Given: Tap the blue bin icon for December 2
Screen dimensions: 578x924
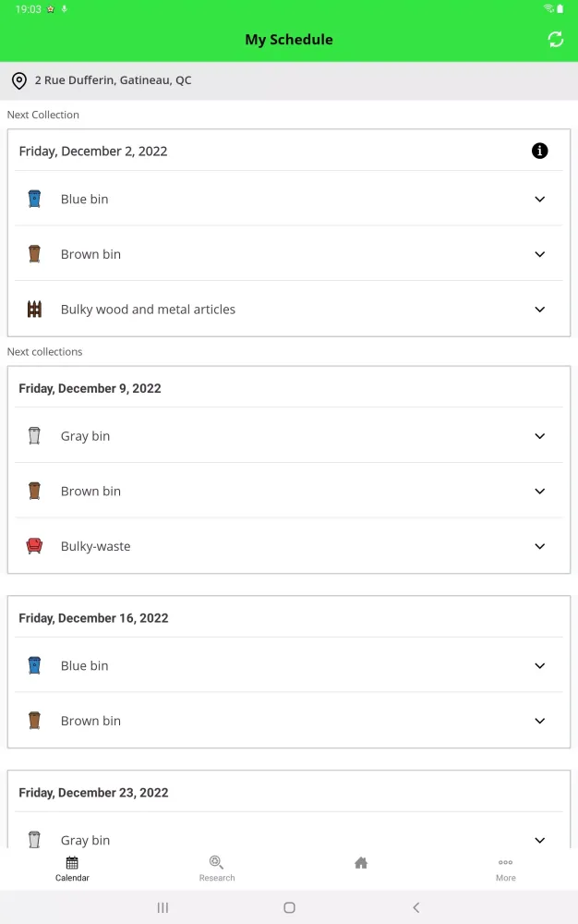Looking at the screenshot, I should (34, 199).
